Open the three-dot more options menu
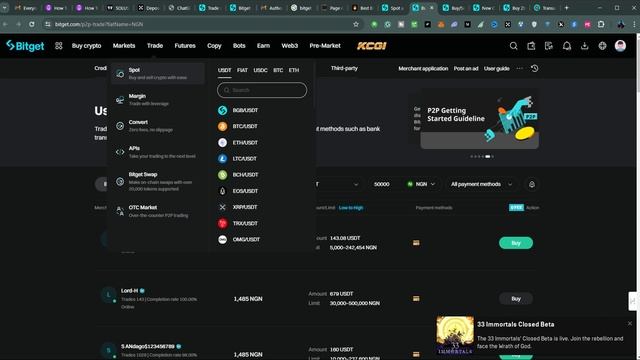 point(520,69)
